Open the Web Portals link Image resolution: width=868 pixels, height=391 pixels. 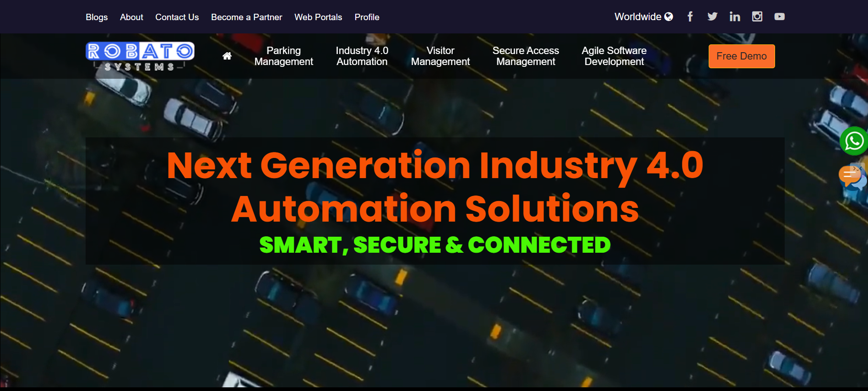click(318, 17)
